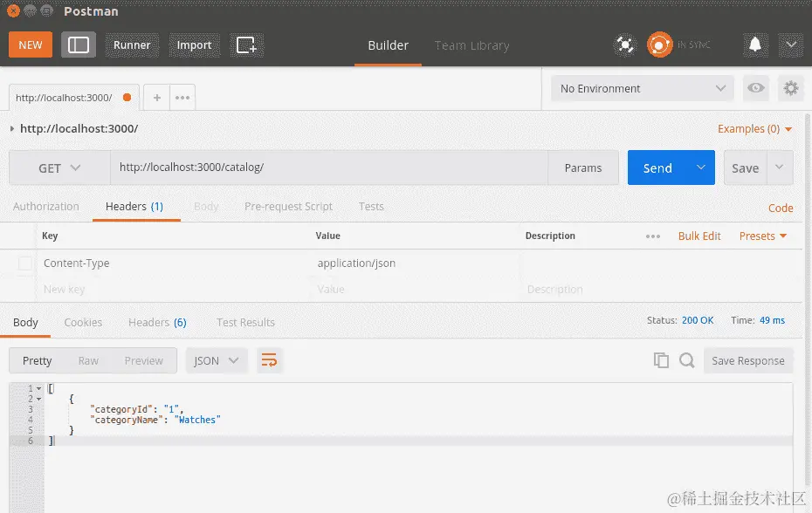Click the New key field
812x513 pixels.
[174, 289]
